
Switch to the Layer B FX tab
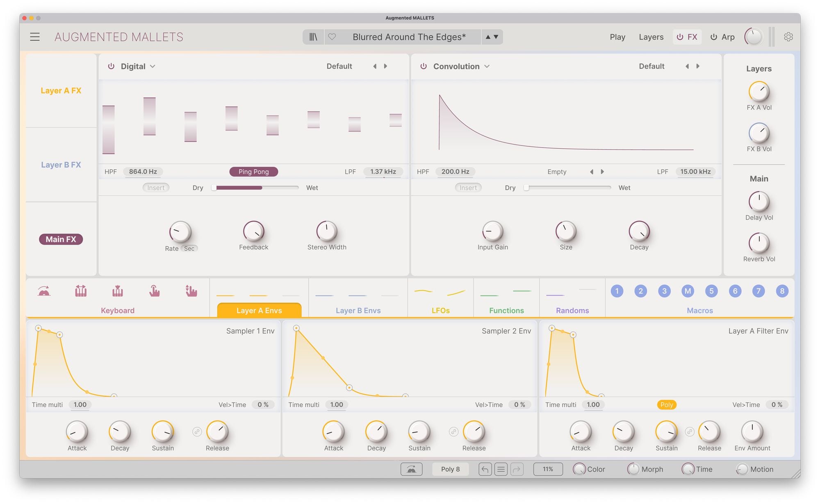pos(61,165)
